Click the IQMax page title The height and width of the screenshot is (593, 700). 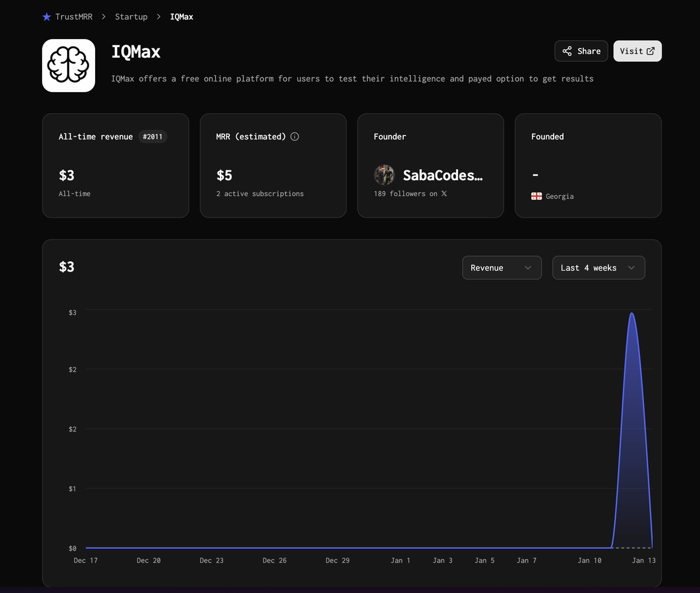coord(136,52)
